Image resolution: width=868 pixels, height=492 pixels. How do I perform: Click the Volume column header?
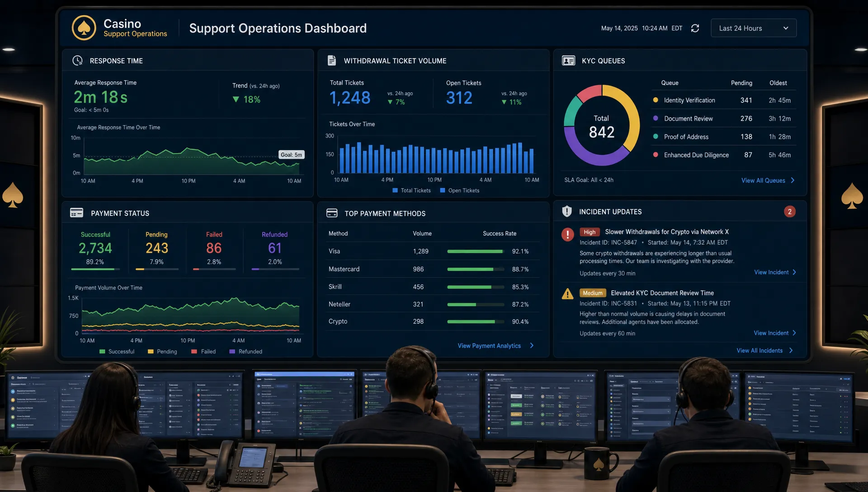pyautogui.click(x=422, y=233)
